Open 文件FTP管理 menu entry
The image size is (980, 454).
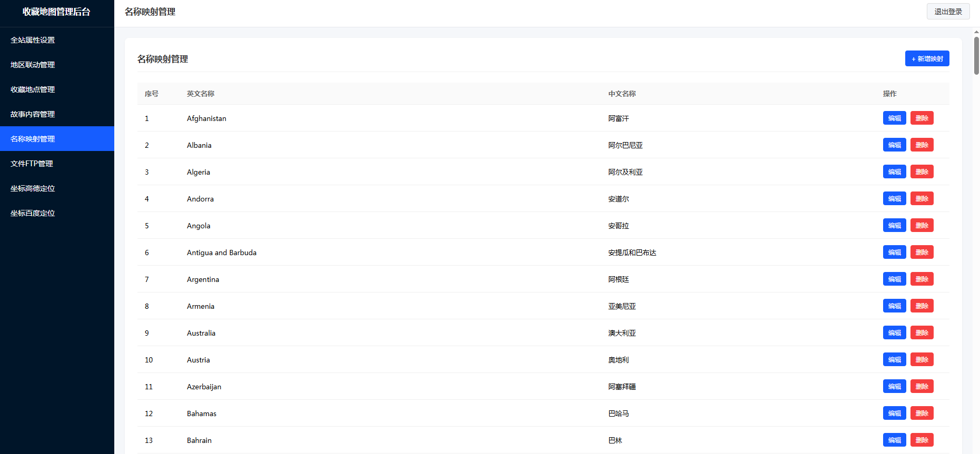point(57,164)
